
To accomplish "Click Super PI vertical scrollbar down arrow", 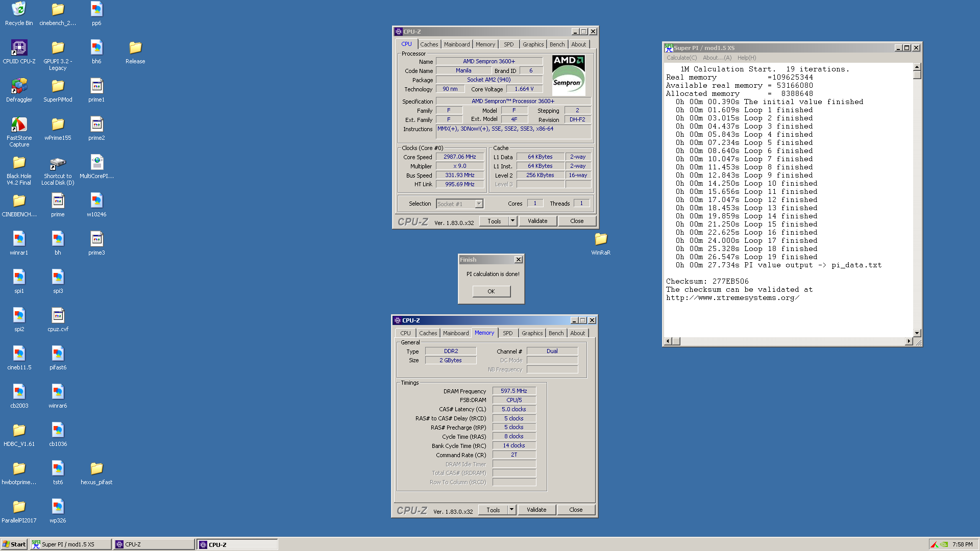I will (x=917, y=333).
